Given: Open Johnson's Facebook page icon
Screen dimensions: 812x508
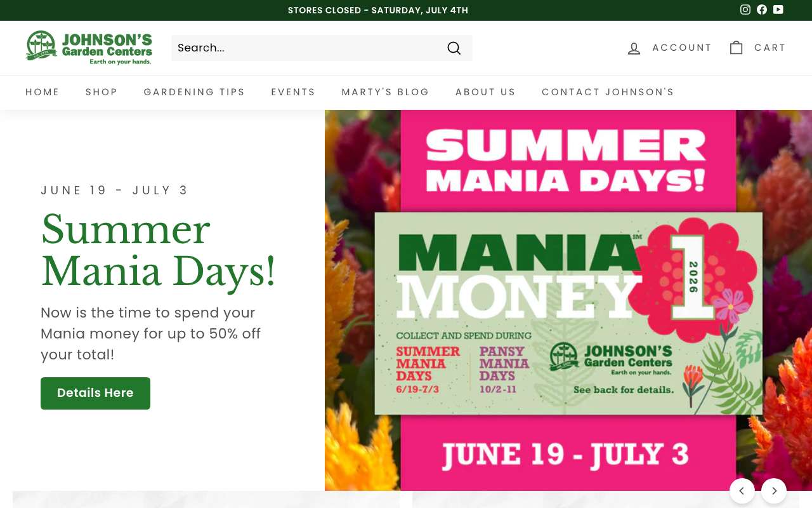Looking at the screenshot, I should click(x=762, y=10).
